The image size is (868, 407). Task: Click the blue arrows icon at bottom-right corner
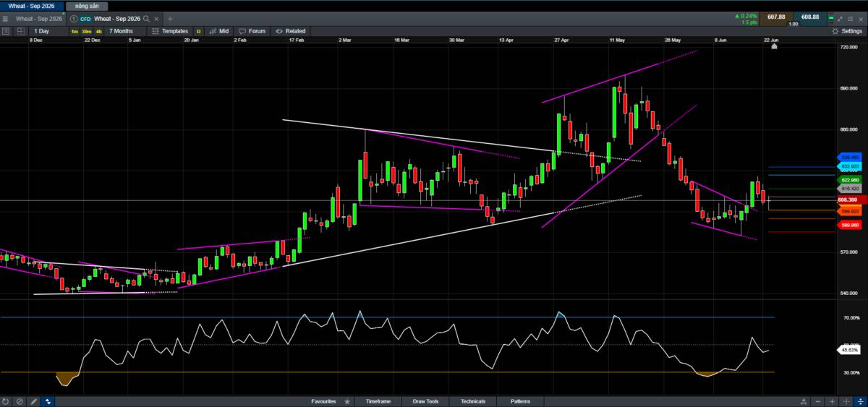pos(860,401)
